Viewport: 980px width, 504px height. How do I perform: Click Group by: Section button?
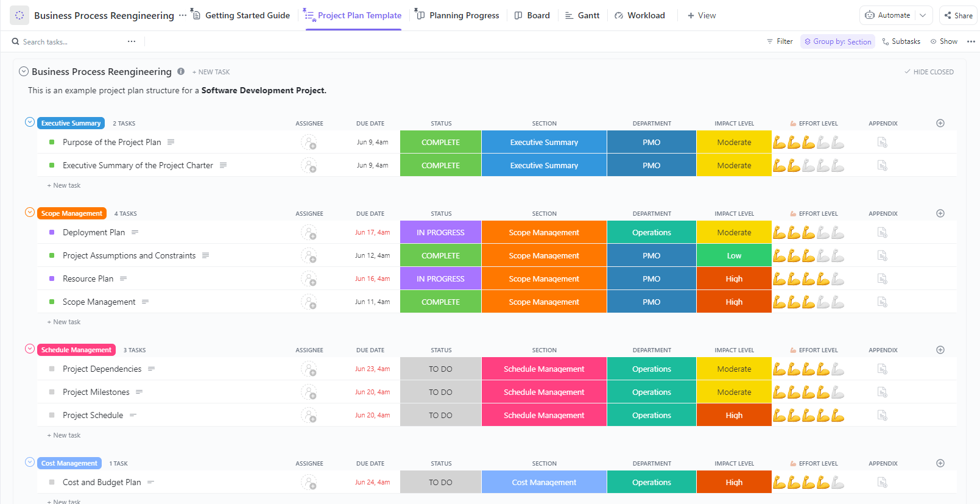click(x=837, y=41)
